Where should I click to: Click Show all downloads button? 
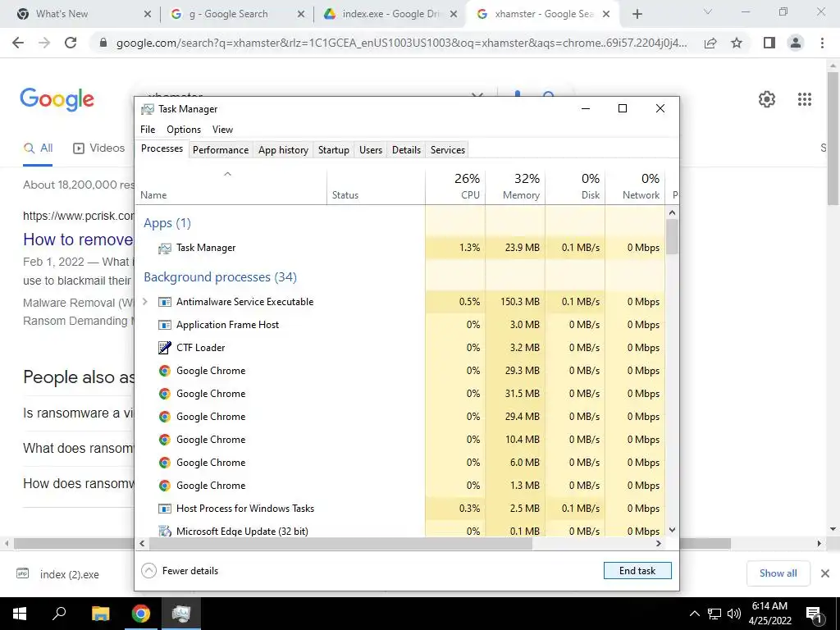point(778,573)
